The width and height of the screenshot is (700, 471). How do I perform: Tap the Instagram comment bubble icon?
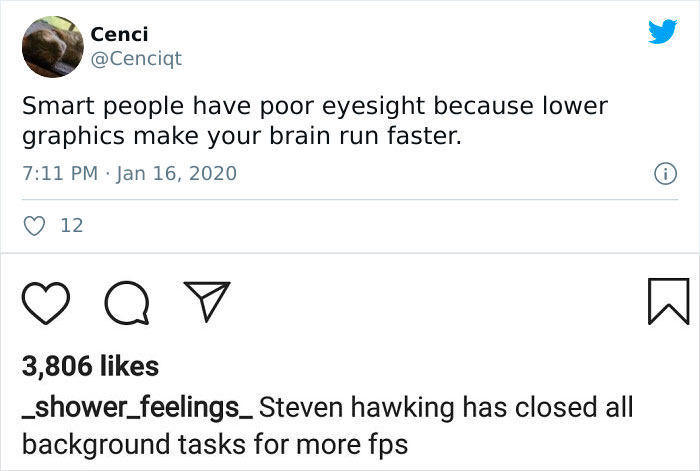126,302
